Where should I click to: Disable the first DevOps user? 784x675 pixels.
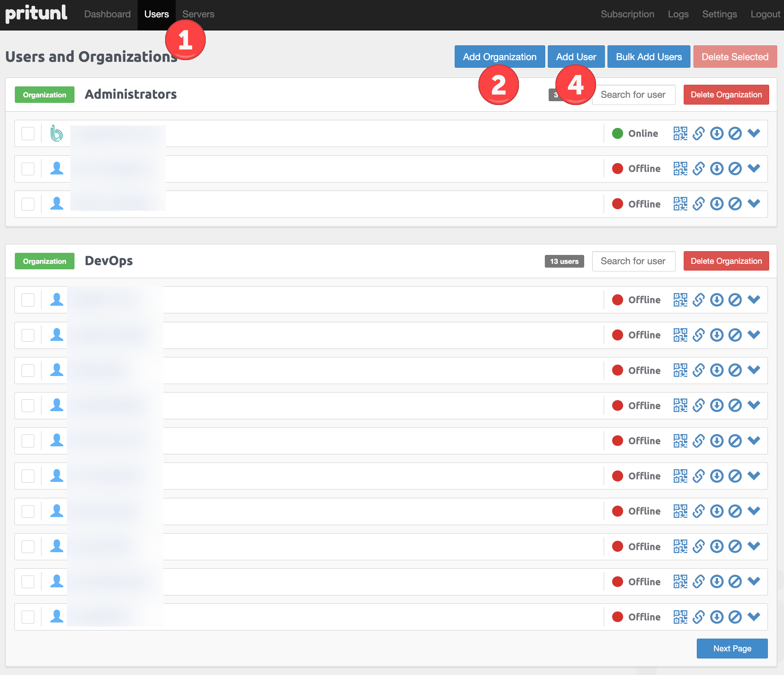coord(735,300)
